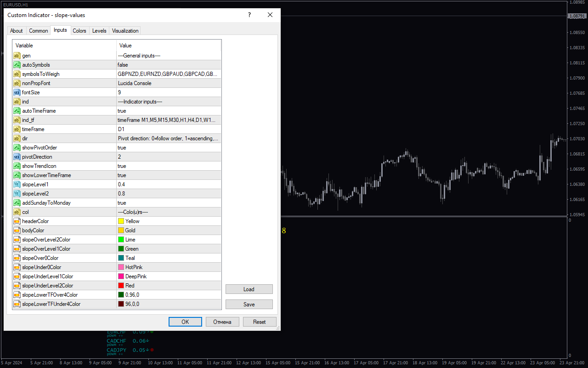Click the boolean icon beside autoTimeFrame
Viewport: 588px width, 368px height.
coord(17,111)
